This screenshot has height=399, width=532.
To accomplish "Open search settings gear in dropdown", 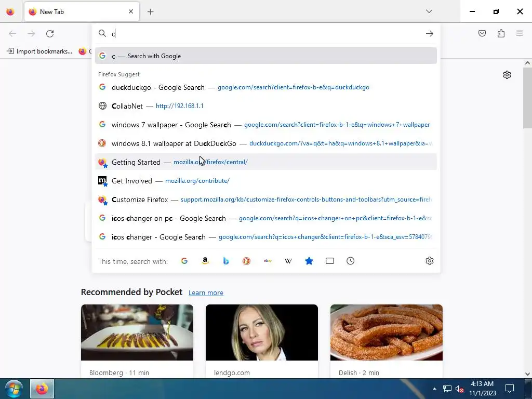I will click(x=430, y=261).
